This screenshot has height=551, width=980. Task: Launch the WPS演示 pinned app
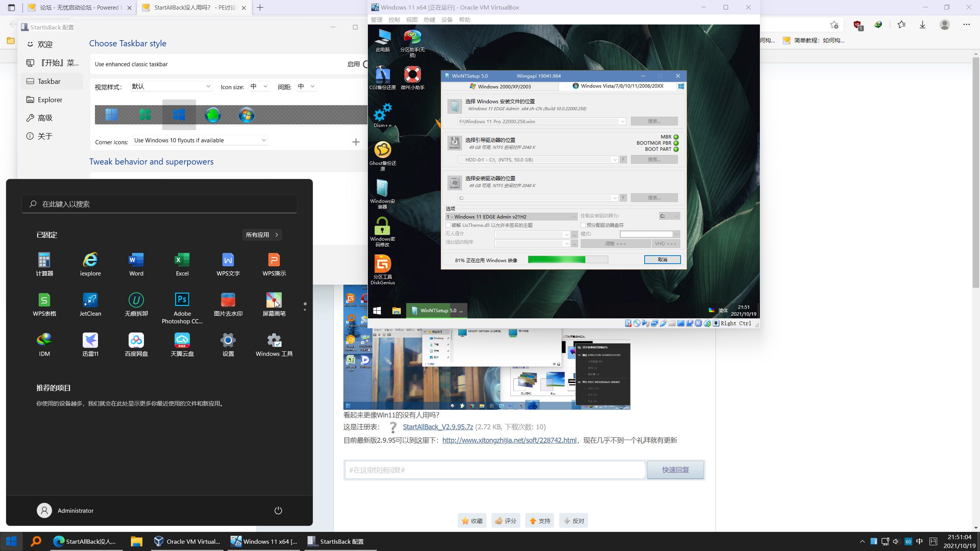coord(274,264)
